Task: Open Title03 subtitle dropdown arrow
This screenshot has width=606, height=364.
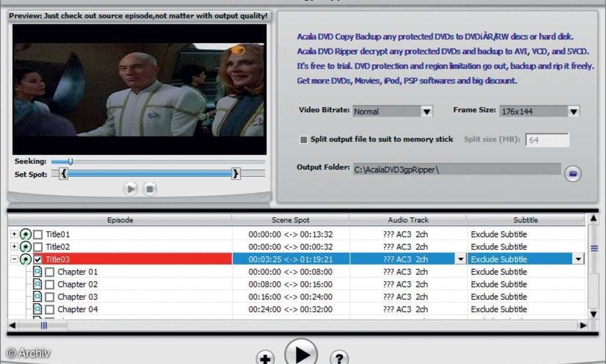Action: 578,259
